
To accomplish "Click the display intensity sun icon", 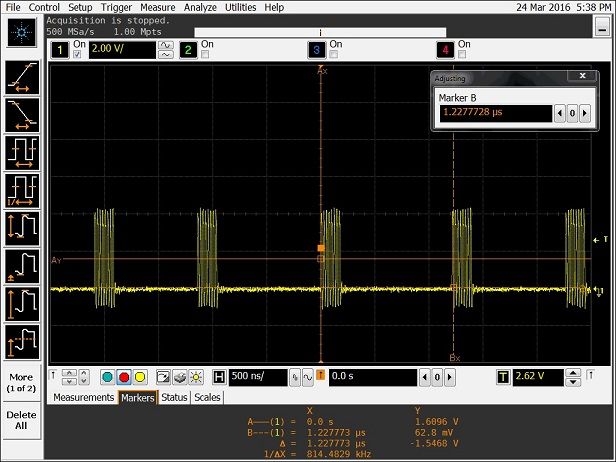I will pos(196,378).
